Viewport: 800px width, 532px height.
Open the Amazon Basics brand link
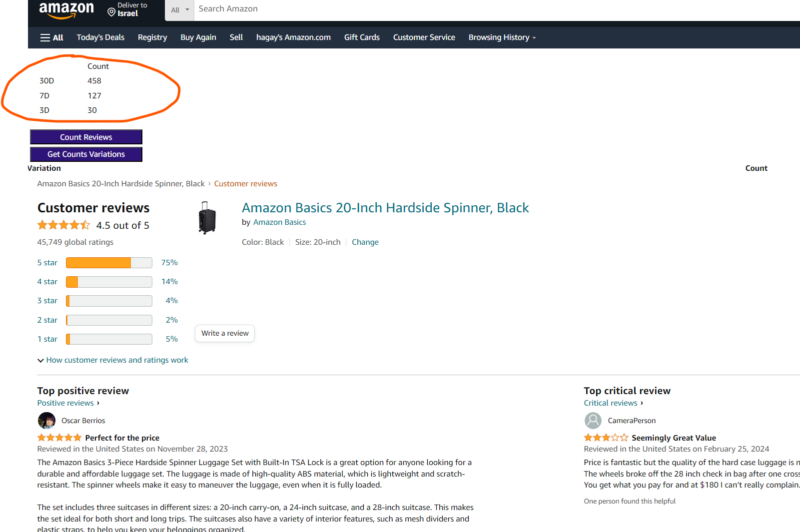(x=280, y=222)
